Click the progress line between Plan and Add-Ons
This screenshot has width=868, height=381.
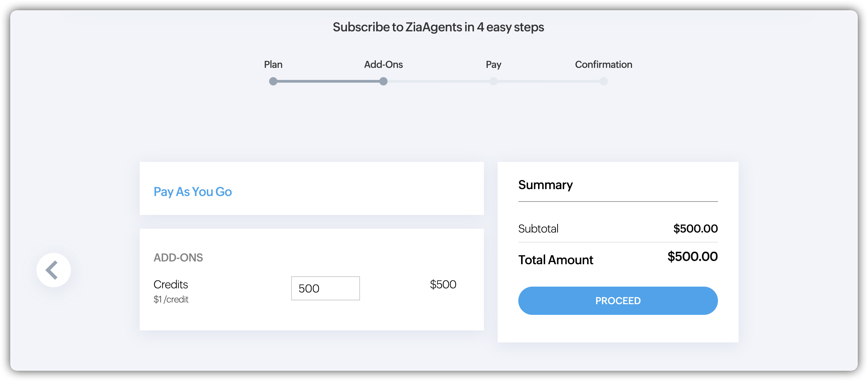click(328, 81)
